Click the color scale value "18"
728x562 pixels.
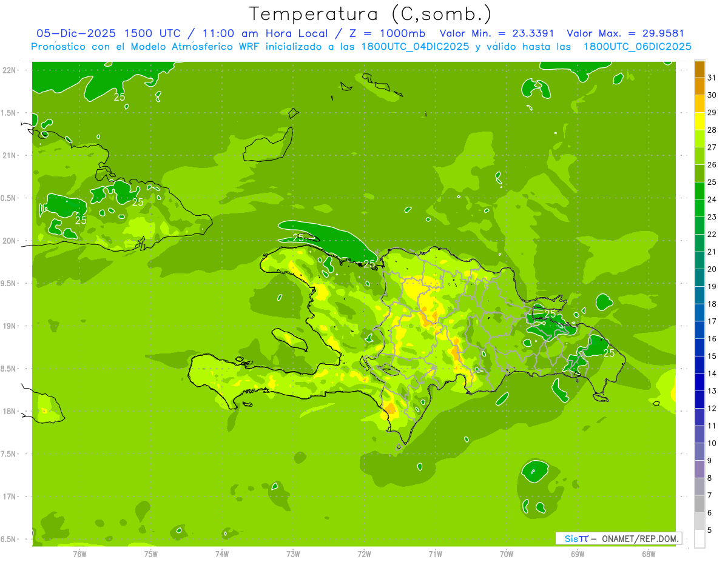(x=712, y=304)
